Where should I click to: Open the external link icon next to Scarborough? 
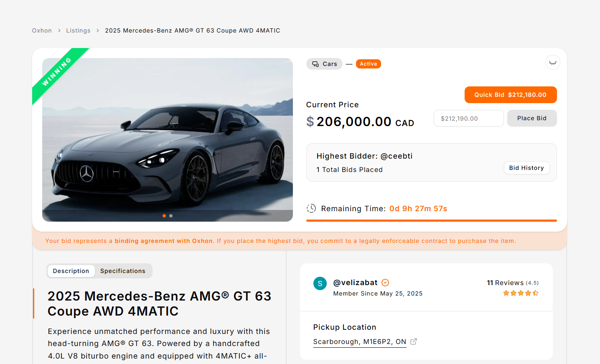413,341
